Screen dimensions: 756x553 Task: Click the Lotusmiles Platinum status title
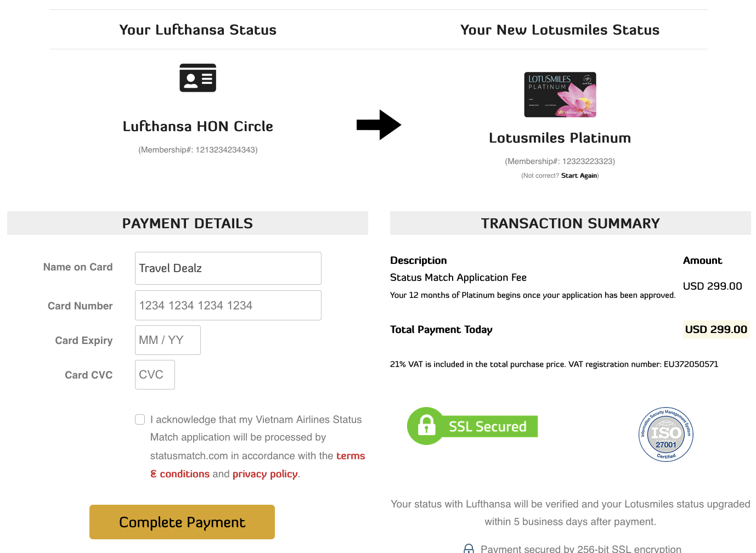point(560,138)
